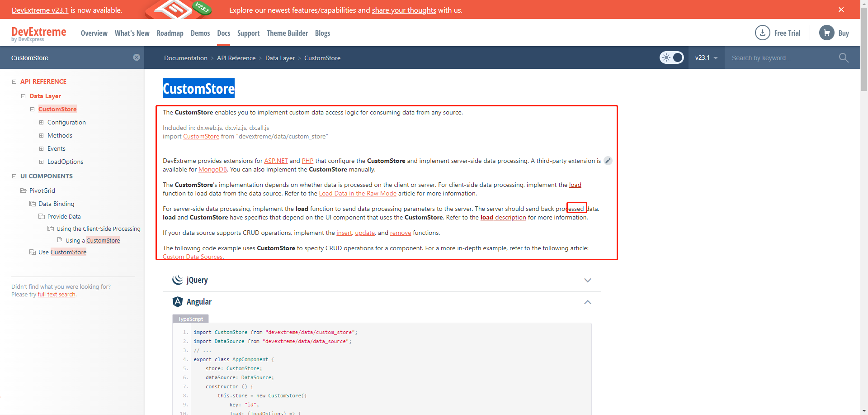Collapse the UI COMPONENTS tree node
Screen dimensions: 868x415
click(x=14, y=176)
